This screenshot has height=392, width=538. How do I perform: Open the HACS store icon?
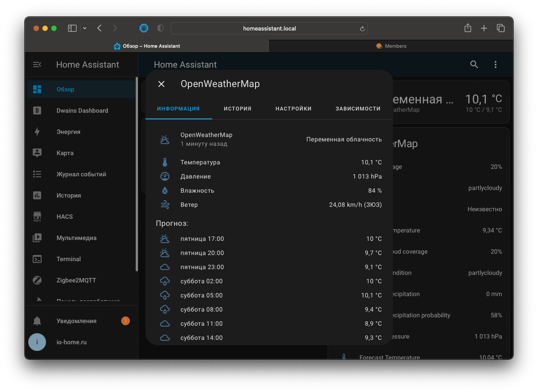[37, 217]
